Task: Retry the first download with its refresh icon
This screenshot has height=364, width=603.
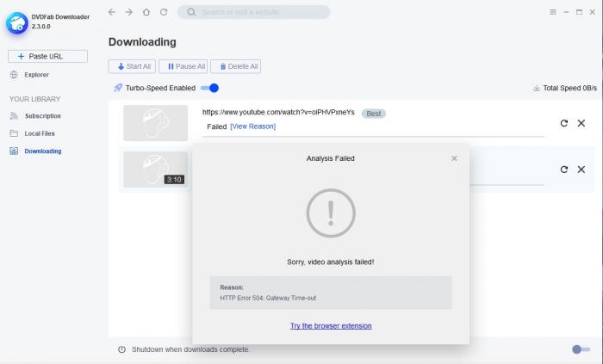Action: coord(563,123)
